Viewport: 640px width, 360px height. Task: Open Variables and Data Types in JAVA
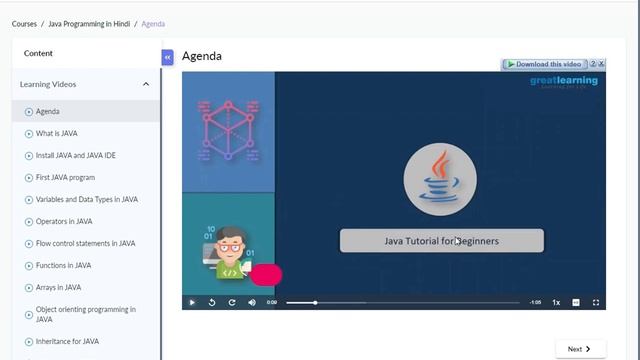86,200
